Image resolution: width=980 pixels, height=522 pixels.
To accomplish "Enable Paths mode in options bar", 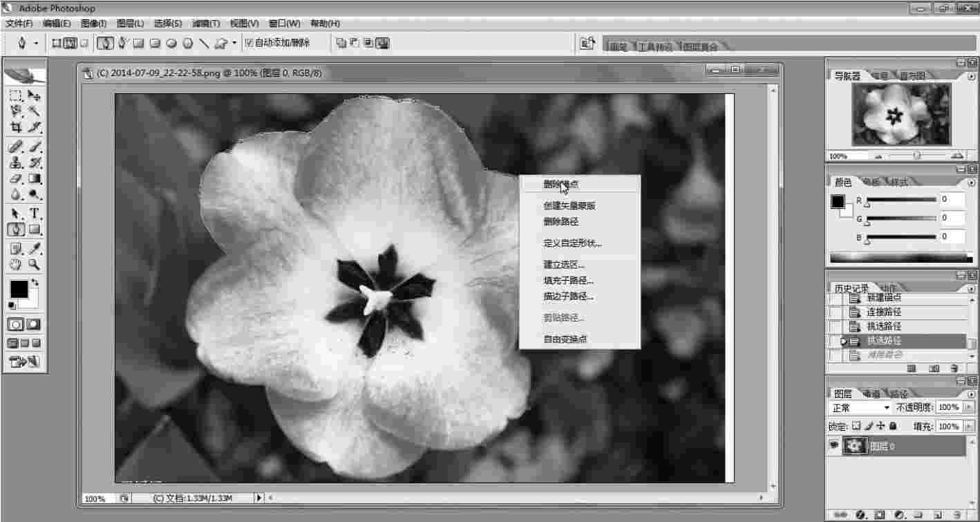I will pyautogui.click(x=70, y=43).
